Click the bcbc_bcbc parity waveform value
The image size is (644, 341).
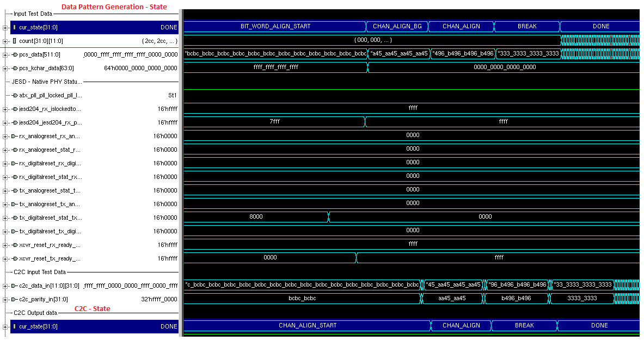pyautogui.click(x=302, y=299)
